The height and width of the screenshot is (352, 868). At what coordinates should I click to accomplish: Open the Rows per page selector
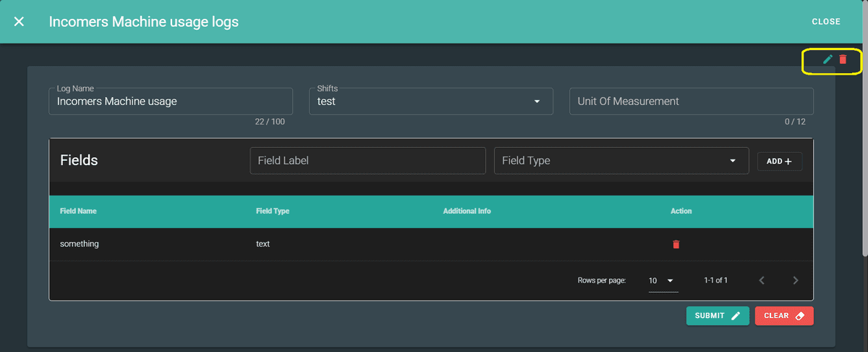click(x=663, y=280)
